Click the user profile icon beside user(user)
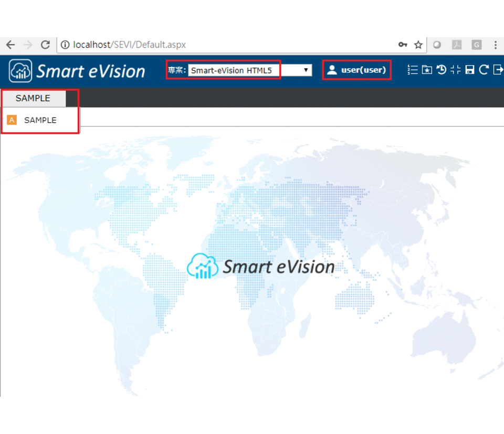The width and height of the screenshot is (504, 434). 332,69
